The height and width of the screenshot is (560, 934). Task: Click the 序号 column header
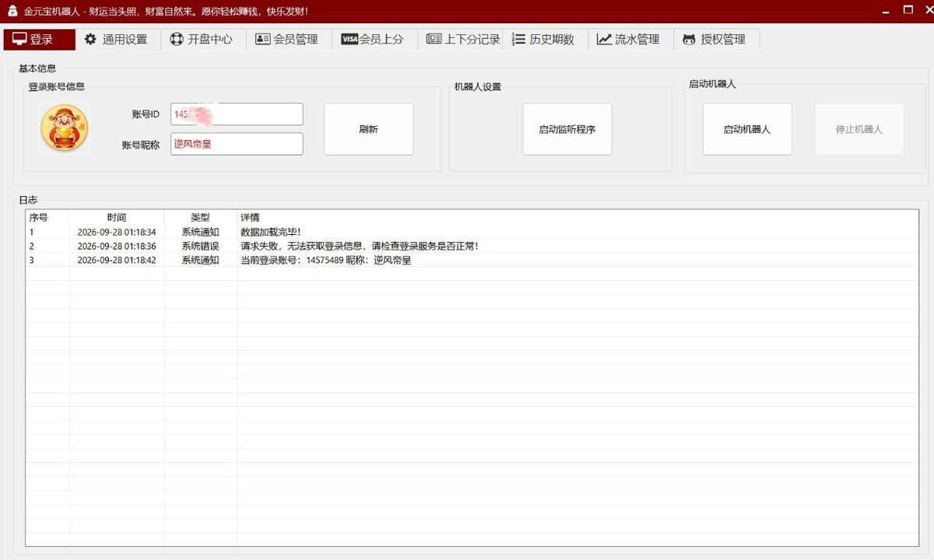click(x=47, y=218)
